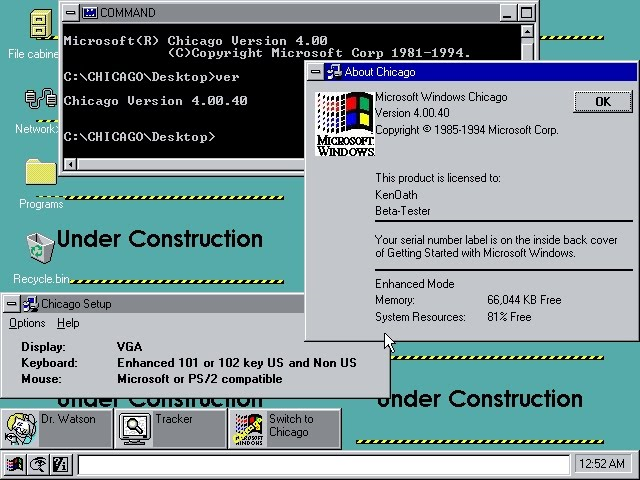Restore the Tracker minimized icon

(x=170, y=429)
